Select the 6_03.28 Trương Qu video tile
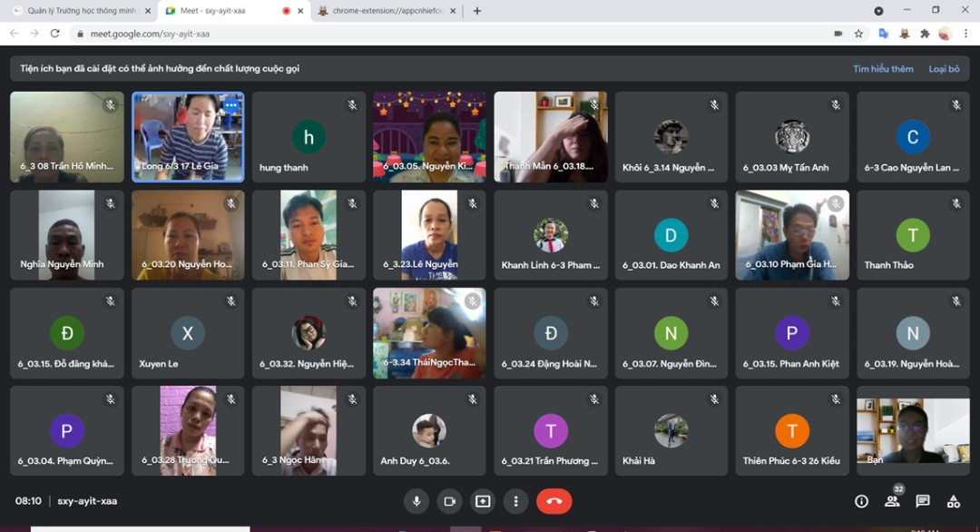This screenshot has height=532, width=980. pyautogui.click(x=188, y=430)
